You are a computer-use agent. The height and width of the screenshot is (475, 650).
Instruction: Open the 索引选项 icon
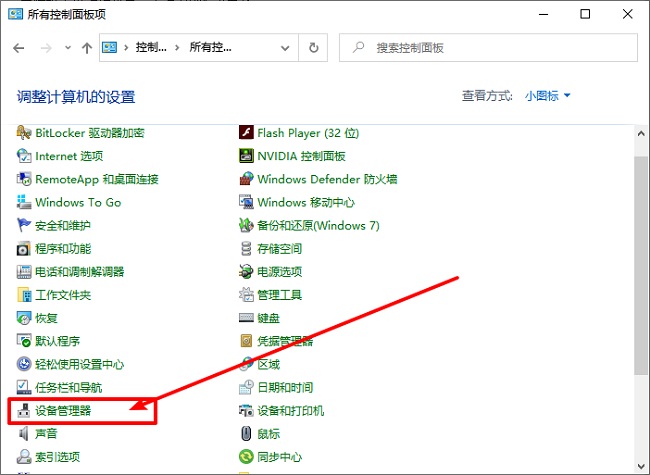[x=24, y=457]
